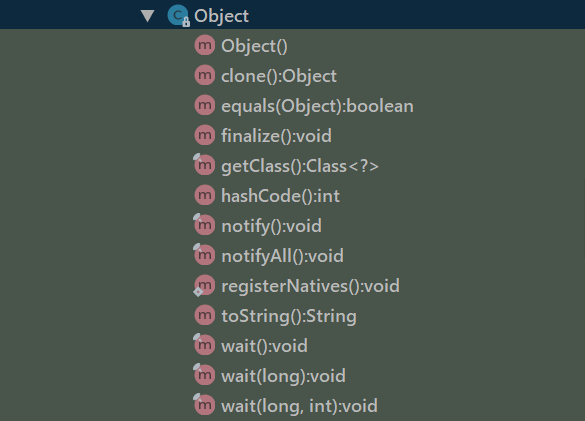Click the icon beside notify():void
This screenshot has width=585, height=421.
coord(204,224)
